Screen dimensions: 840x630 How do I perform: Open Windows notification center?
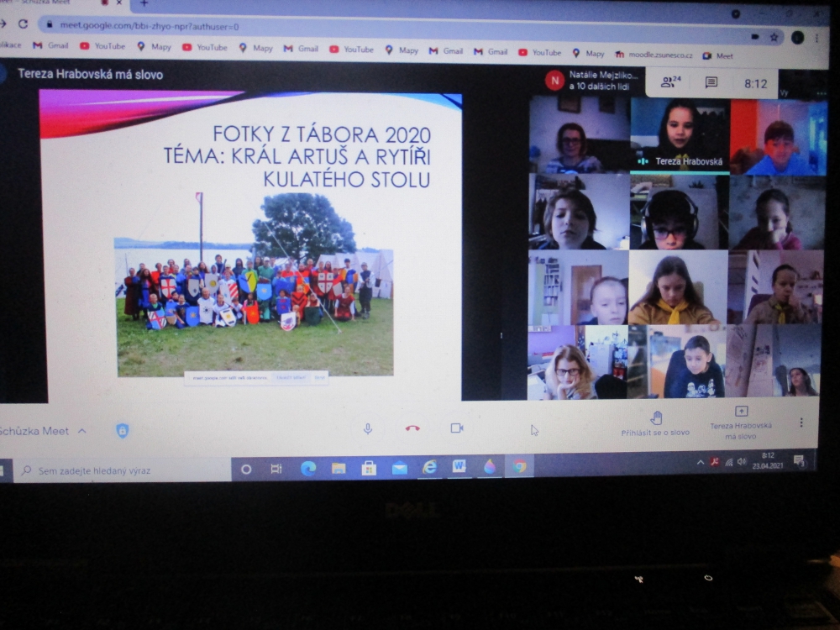pos(799,460)
